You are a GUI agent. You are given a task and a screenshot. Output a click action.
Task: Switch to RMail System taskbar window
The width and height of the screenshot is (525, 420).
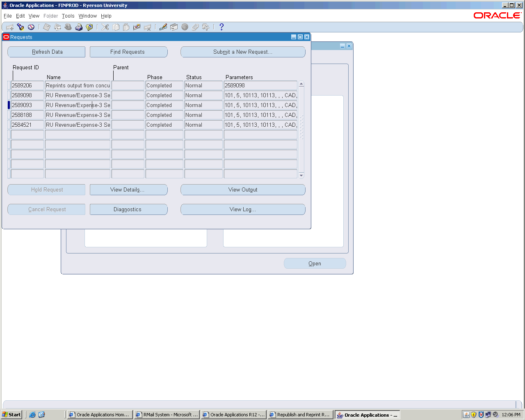tap(167, 415)
